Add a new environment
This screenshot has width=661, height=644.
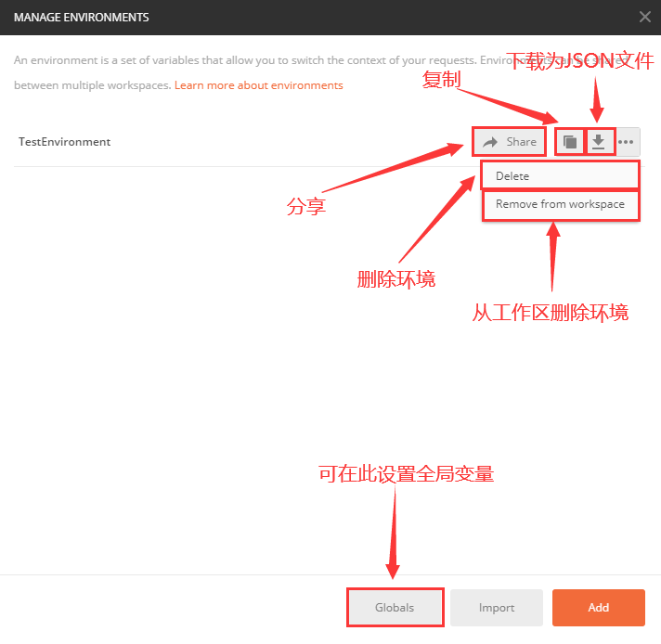pos(598,607)
